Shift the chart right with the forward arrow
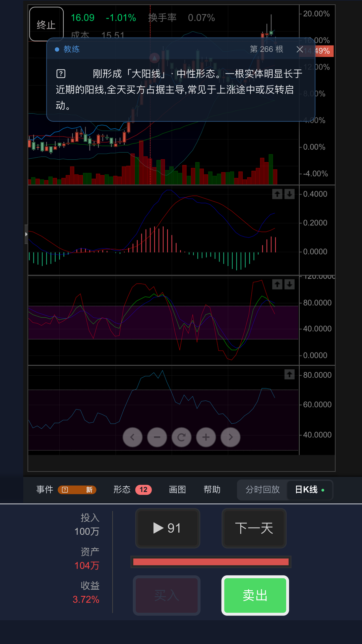 (x=231, y=437)
